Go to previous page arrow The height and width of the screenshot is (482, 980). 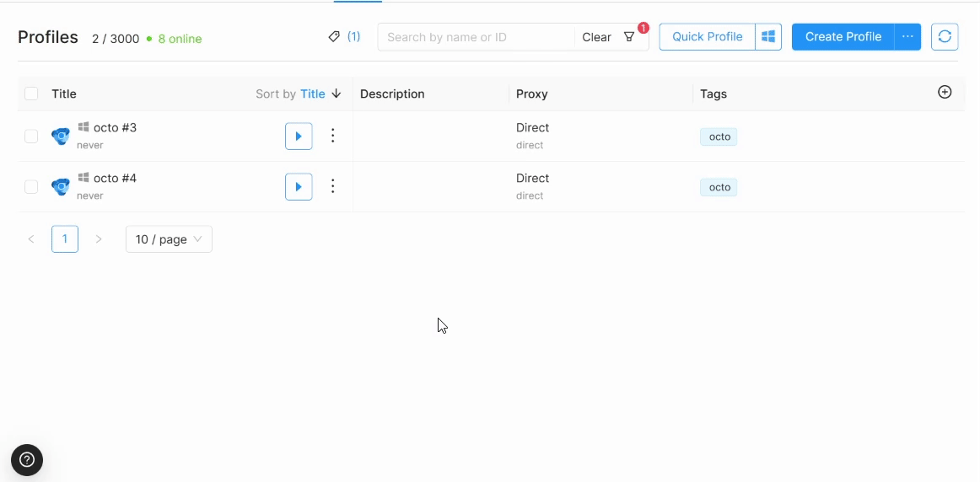pos(31,239)
